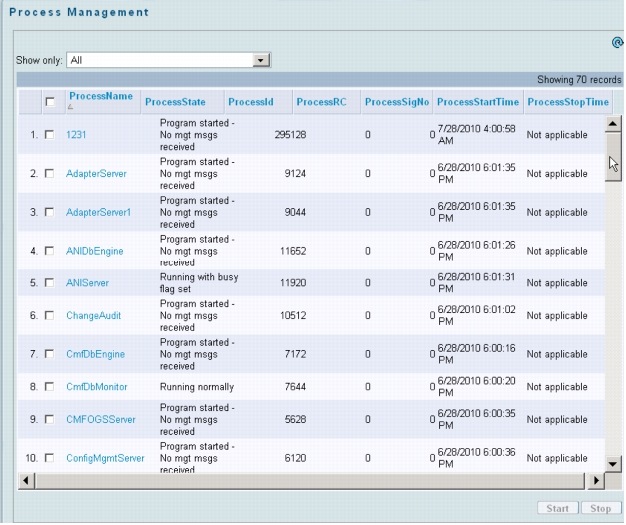This screenshot has width=626, height=525.
Task: Click the horizontal scrollbar left arrow
Action: click(x=26, y=480)
